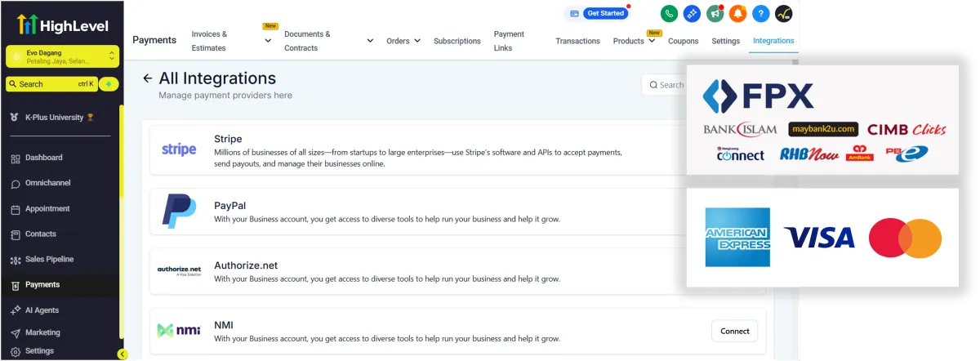
Task: Open the megaphone announcements icon
Action: click(715, 14)
